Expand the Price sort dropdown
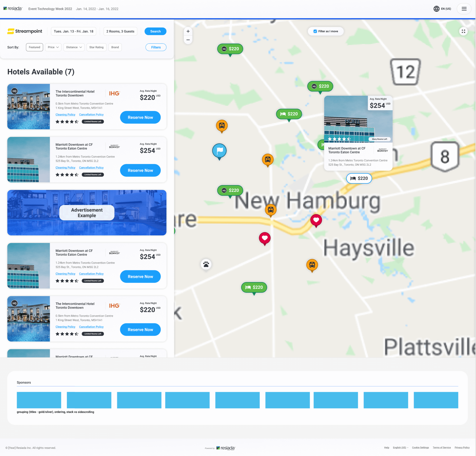This screenshot has width=476, height=456. click(x=53, y=47)
